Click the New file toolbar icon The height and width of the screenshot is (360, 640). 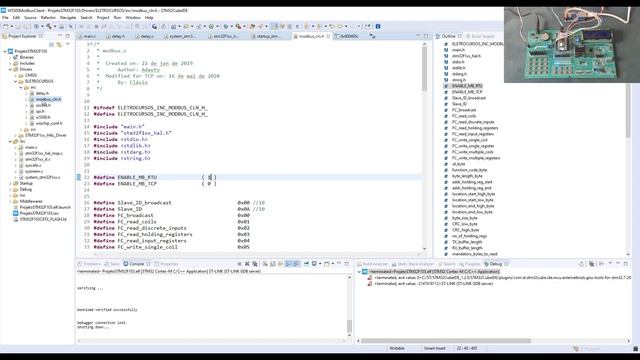(x=6, y=27)
